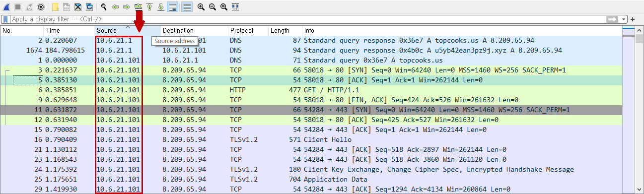Select packet 6 HTTP GET request
The image size is (644, 194).
pos(311,90)
